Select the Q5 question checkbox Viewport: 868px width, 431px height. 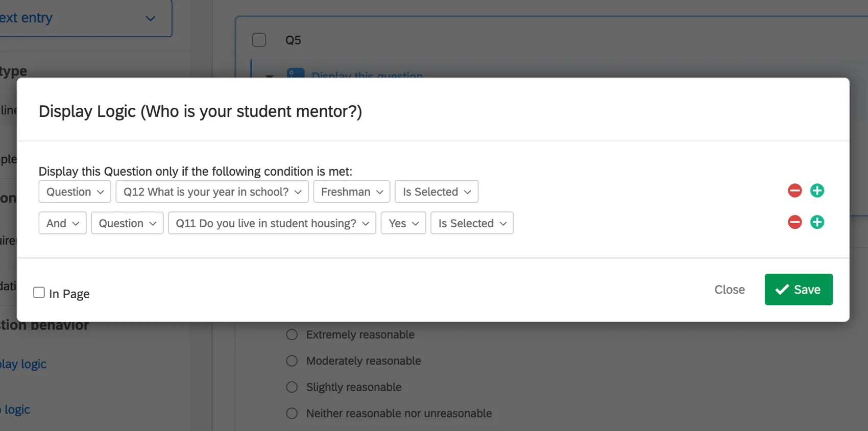tap(259, 40)
